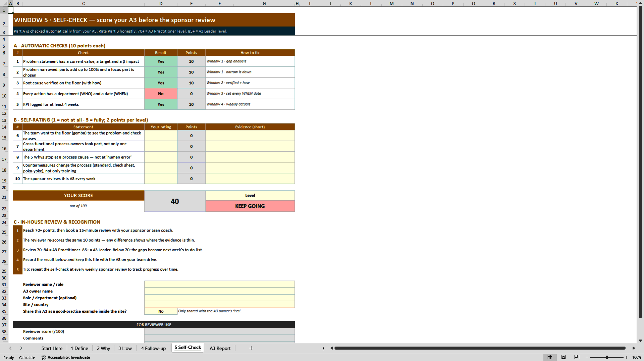Open the Start Here sheet tab
This screenshot has height=361, width=644.
(x=52, y=348)
